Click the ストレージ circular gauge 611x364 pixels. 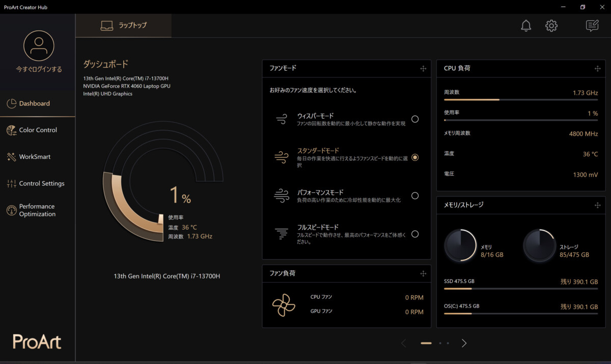[x=540, y=245]
